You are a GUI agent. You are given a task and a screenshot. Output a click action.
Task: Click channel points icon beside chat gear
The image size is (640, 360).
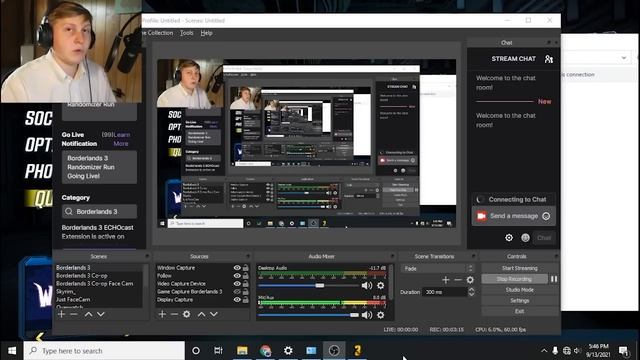[x=525, y=238]
